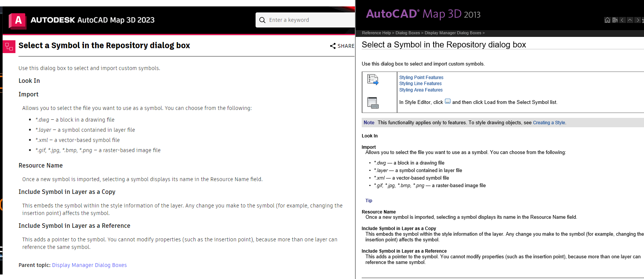Image resolution: width=644 pixels, height=279 pixels.
Task: Click the 'Import' heading in the 2023 page
Action: [x=29, y=95]
